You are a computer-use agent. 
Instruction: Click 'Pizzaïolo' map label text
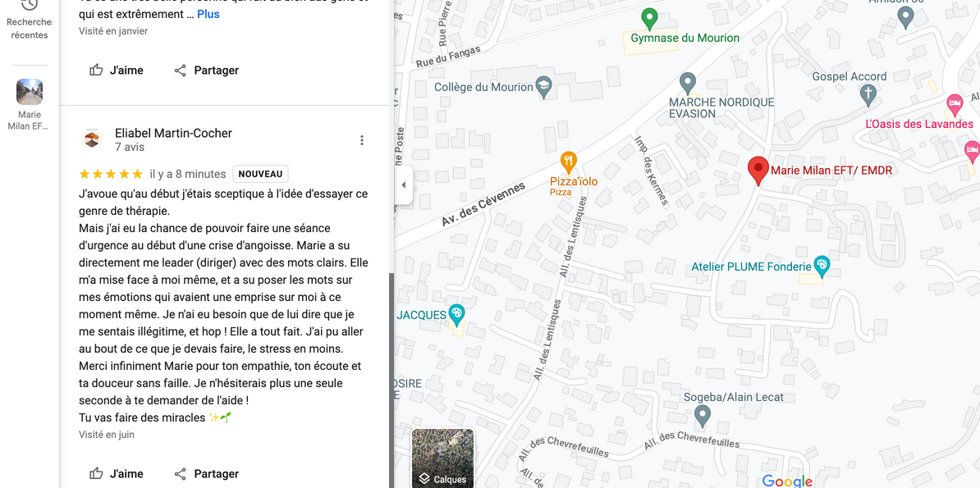pyautogui.click(x=574, y=182)
